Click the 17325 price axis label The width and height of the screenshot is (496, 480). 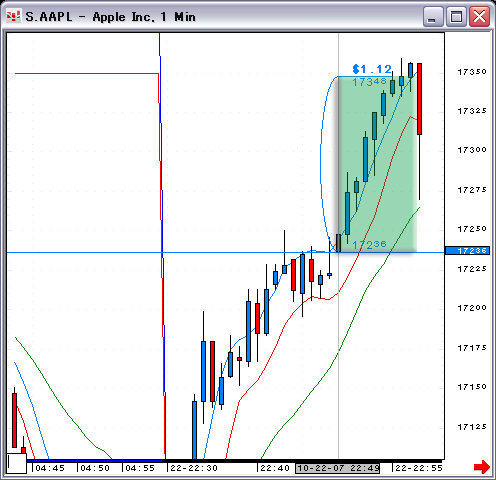(x=472, y=111)
